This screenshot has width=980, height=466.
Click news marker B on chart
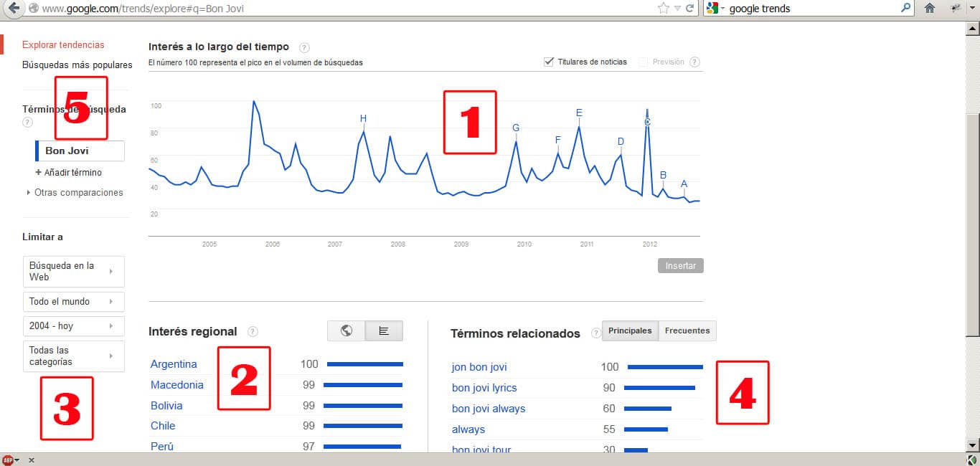663,175
